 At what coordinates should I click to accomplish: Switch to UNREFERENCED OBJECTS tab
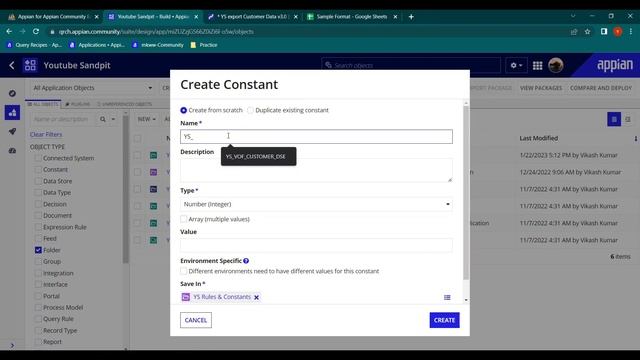[124, 104]
